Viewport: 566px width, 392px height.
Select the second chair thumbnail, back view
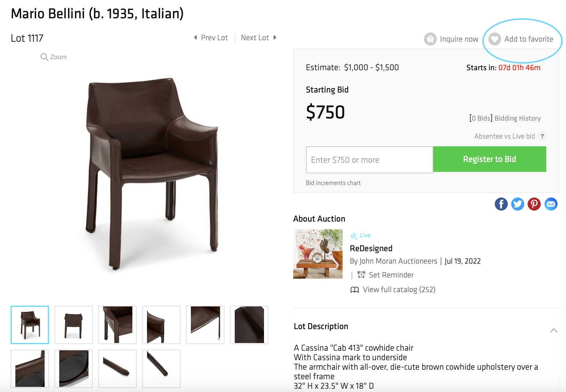tap(73, 325)
